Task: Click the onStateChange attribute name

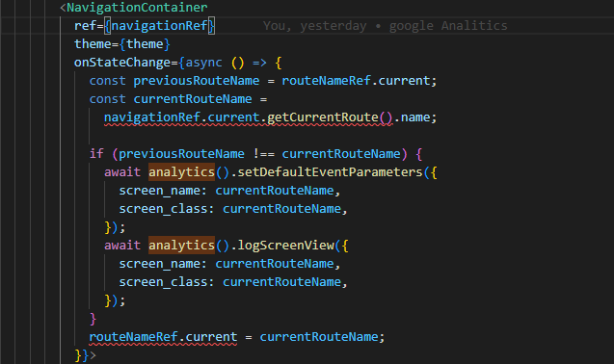Action: coord(122,63)
